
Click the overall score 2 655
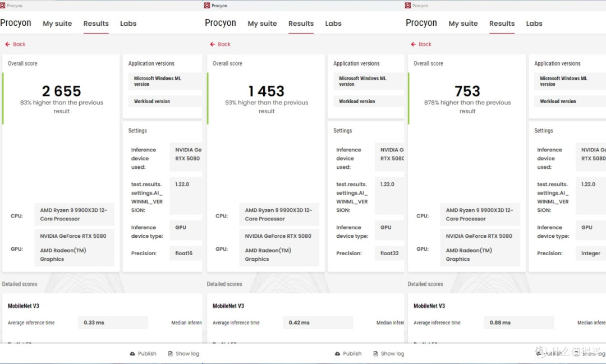(x=62, y=91)
